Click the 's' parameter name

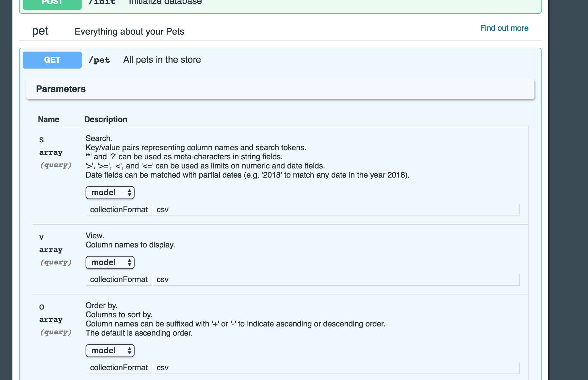41,140
